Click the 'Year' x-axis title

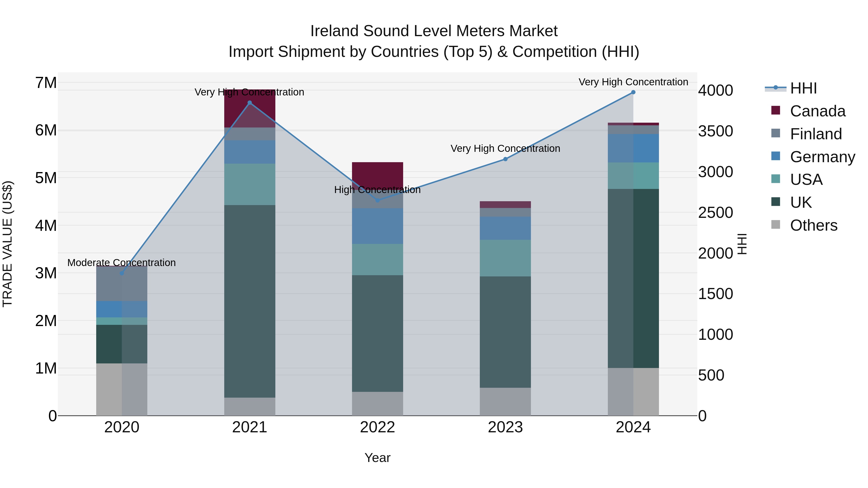click(377, 458)
